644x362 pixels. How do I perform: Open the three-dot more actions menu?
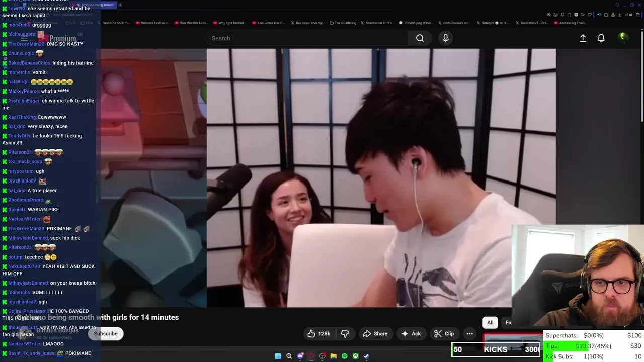[469, 334]
